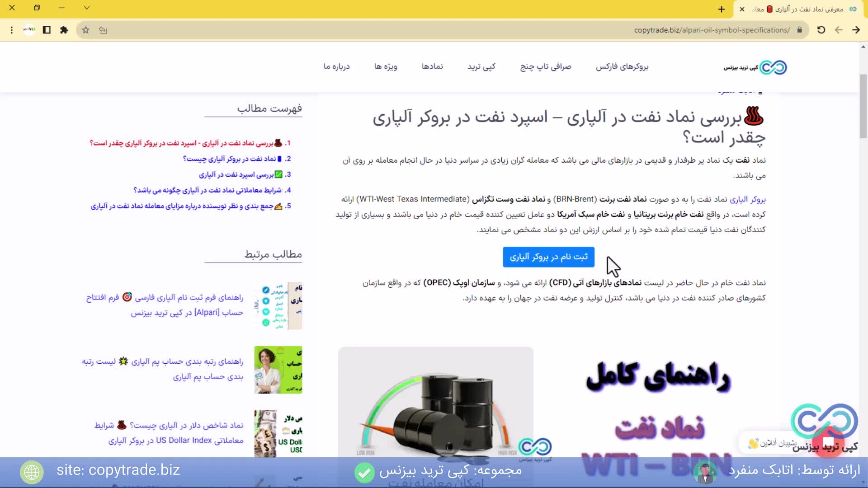Expand the tab search chevron
Screen dimensions: 868x488
[x=87, y=8]
